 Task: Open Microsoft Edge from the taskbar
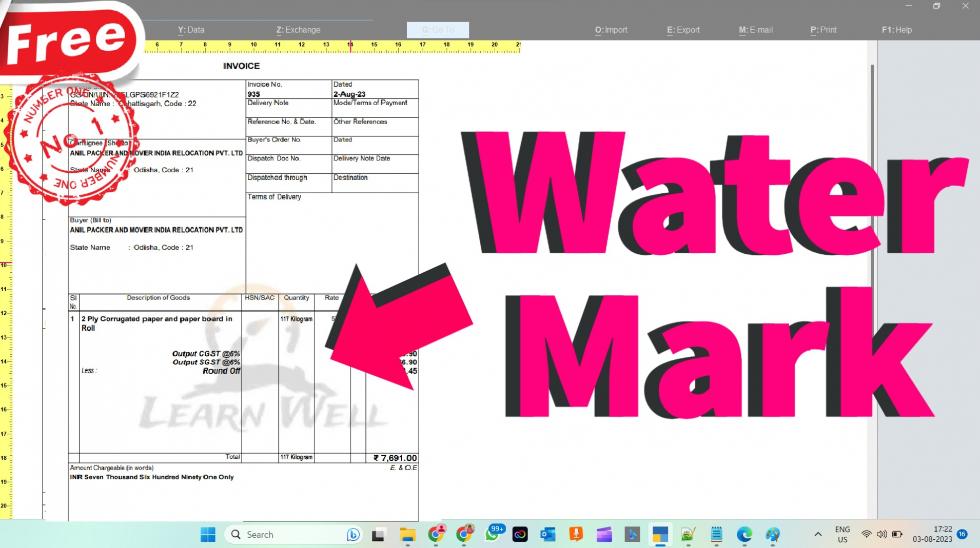click(744, 535)
